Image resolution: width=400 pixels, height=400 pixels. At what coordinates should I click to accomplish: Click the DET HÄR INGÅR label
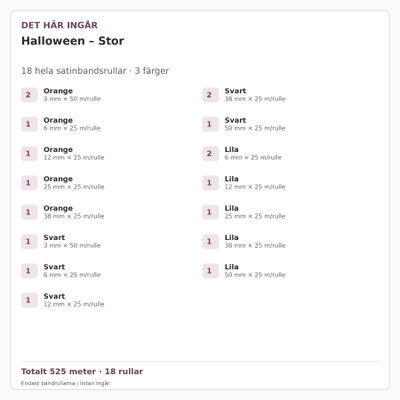tap(59, 25)
